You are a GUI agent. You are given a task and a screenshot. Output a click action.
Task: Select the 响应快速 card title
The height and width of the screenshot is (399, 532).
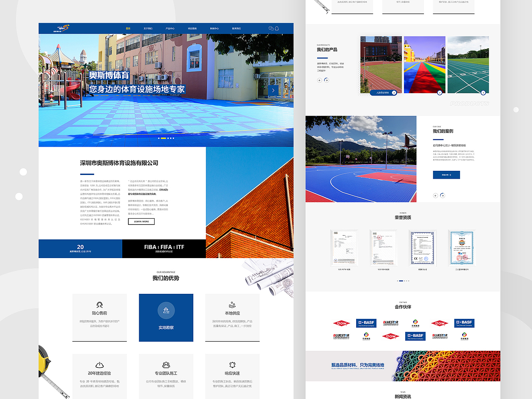pyautogui.click(x=232, y=373)
